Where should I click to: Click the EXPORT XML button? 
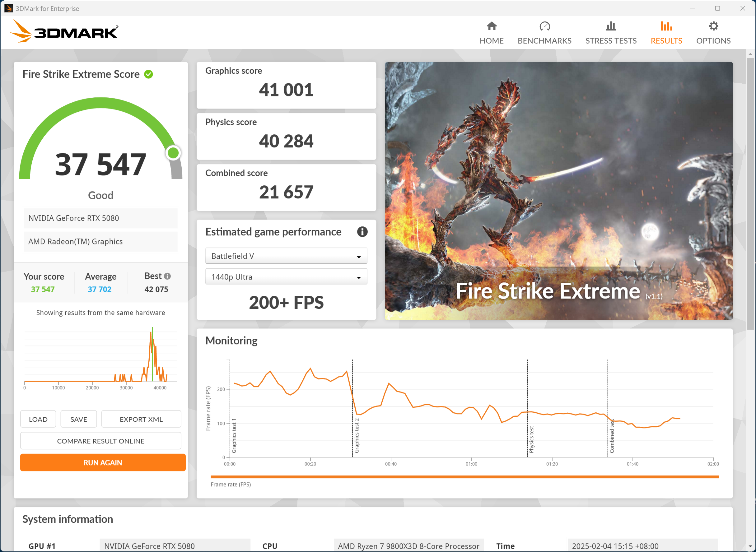pos(141,419)
